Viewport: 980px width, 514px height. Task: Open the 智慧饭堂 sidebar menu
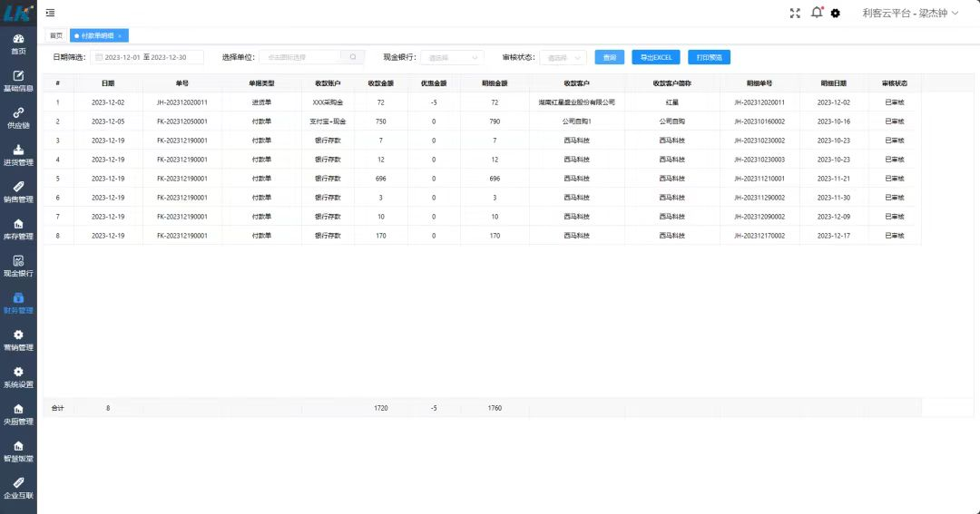(18, 451)
